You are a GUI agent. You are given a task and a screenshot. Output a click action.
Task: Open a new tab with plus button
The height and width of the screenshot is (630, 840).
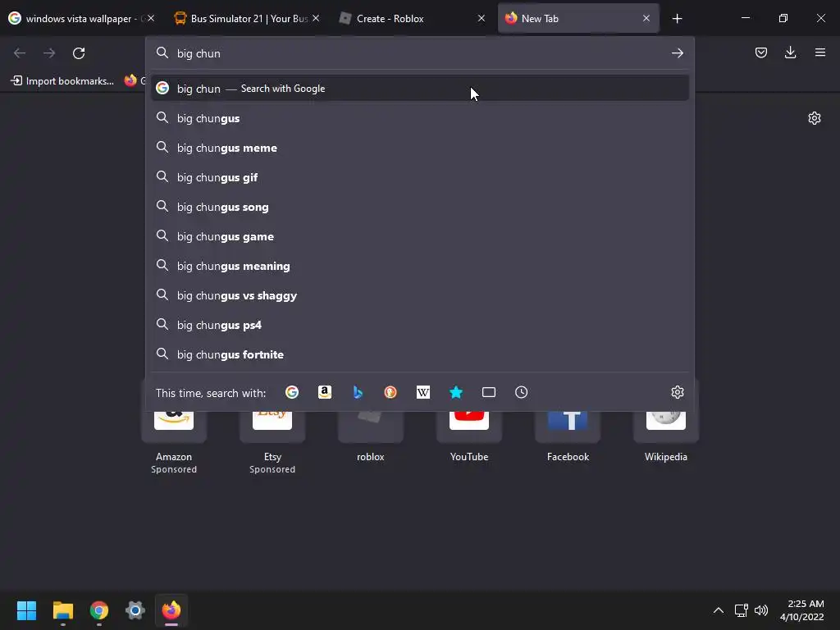click(x=677, y=19)
